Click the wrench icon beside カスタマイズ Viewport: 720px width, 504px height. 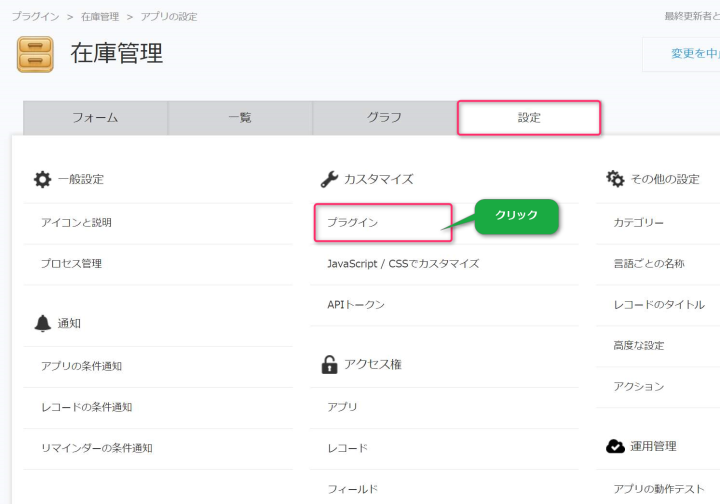329,179
